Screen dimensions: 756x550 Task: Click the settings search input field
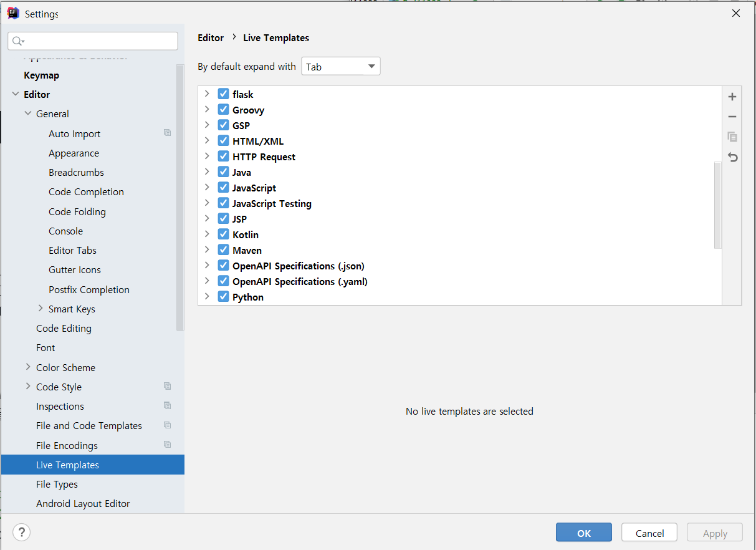coord(93,41)
